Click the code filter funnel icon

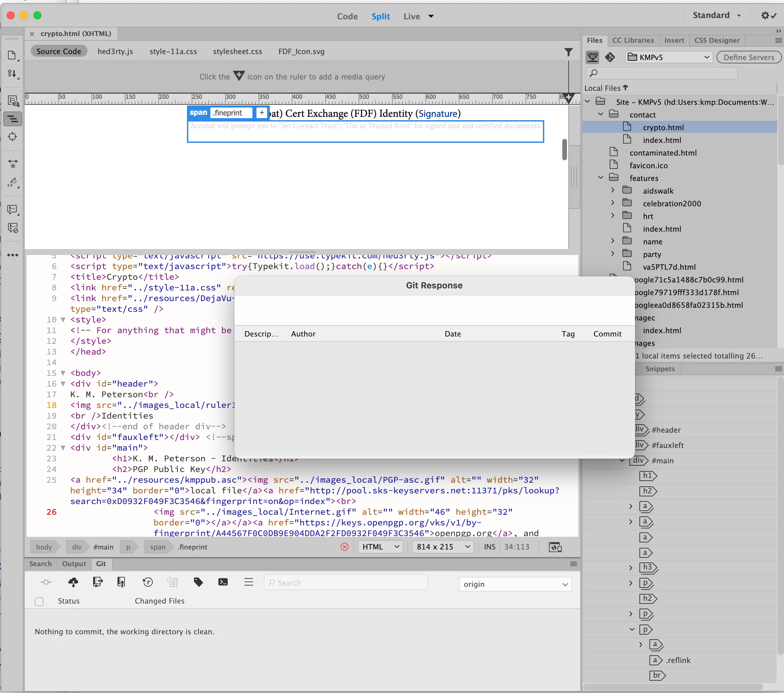568,52
